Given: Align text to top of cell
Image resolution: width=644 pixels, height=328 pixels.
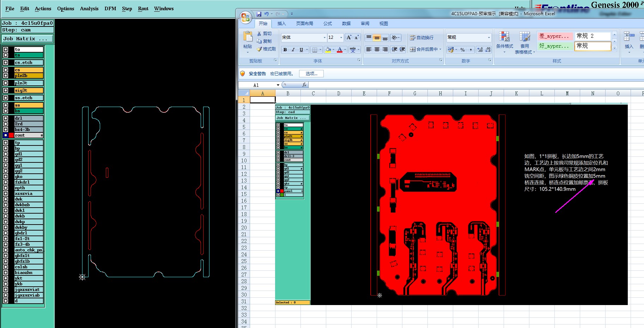Looking at the screenshot, I should [x=369, y=37].
